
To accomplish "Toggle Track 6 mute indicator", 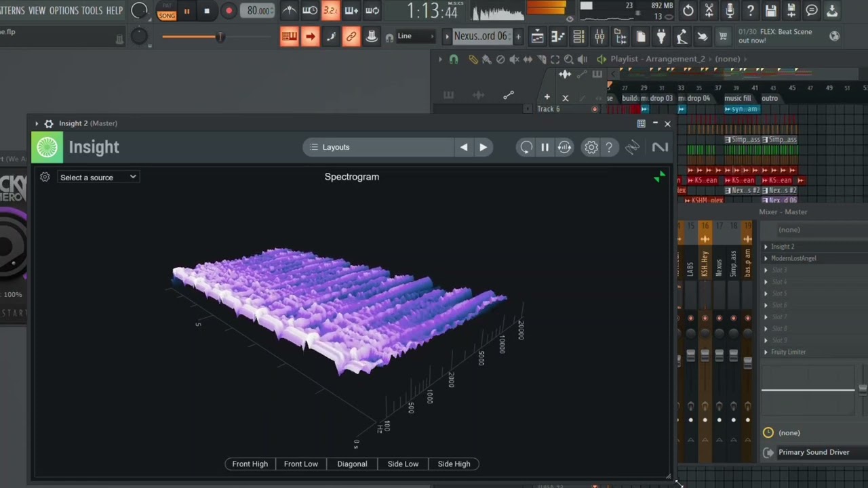I will [595, 109].
